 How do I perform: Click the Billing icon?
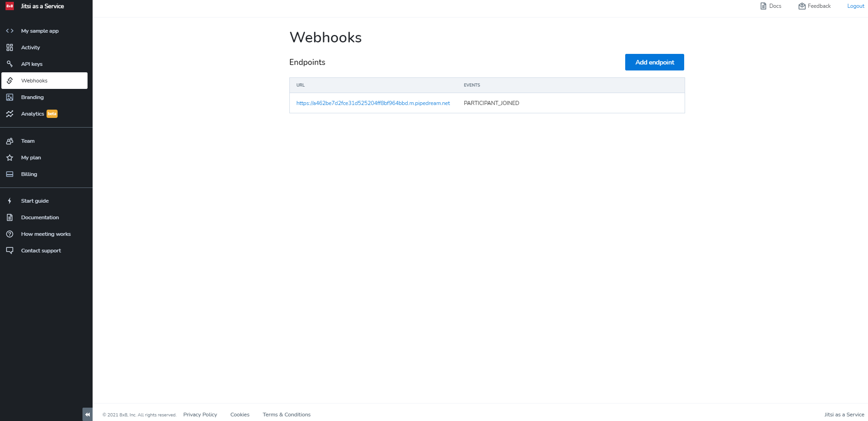click(x=10, y=174)
